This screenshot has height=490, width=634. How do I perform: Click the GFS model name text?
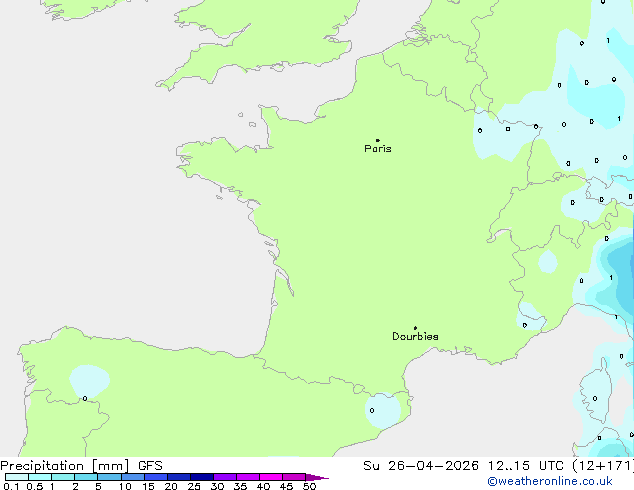point(150,466)
